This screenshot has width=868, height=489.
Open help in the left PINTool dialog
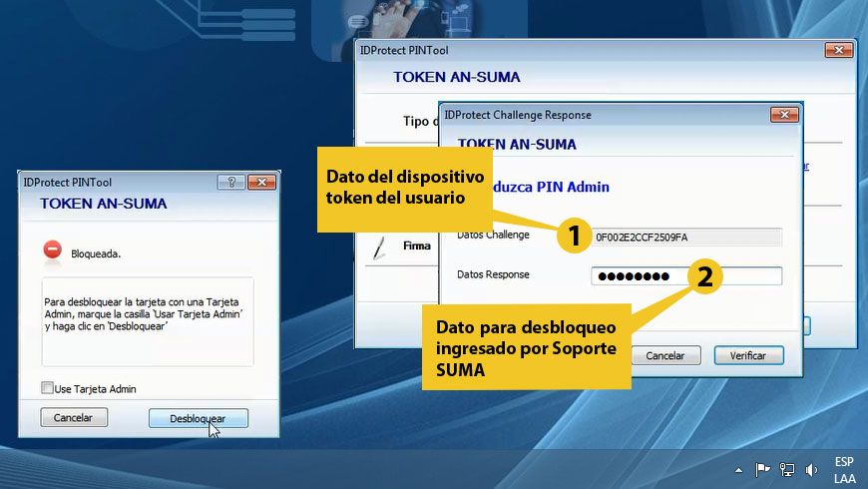[x=231, y=182]
